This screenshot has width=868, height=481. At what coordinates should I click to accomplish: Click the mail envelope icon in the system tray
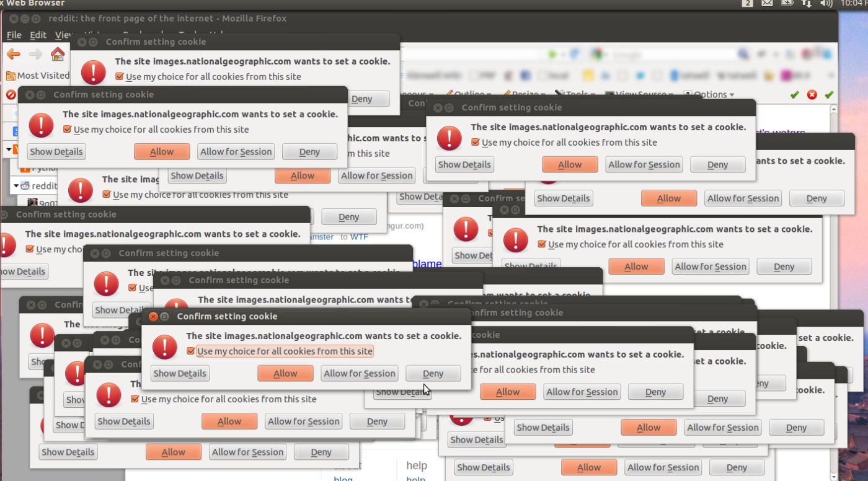(767, 3)
